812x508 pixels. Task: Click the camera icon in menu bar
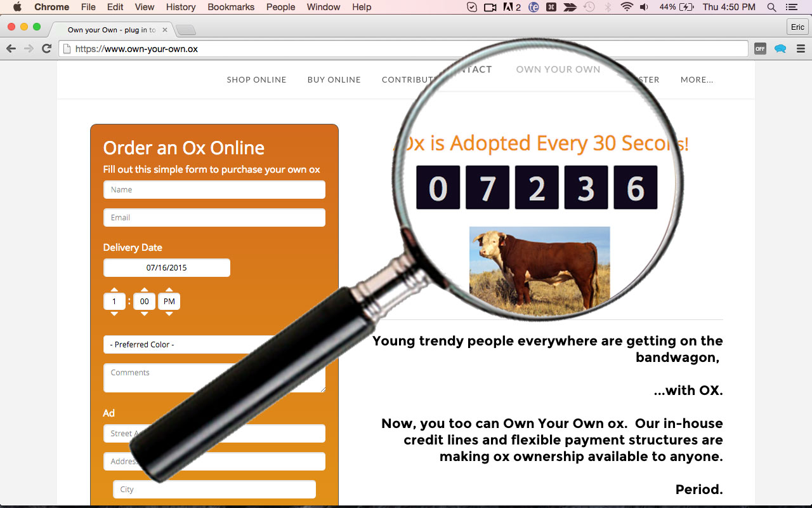pos(490,7)
